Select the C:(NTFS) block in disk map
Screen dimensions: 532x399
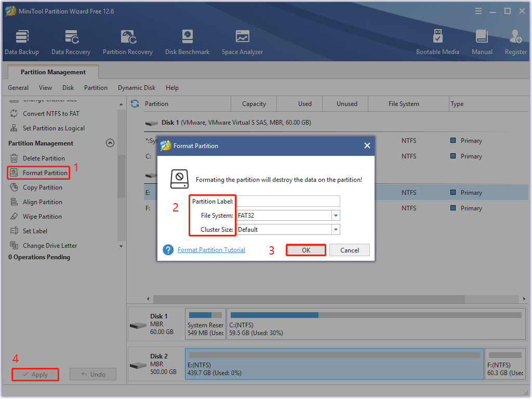tap(376, 324)
